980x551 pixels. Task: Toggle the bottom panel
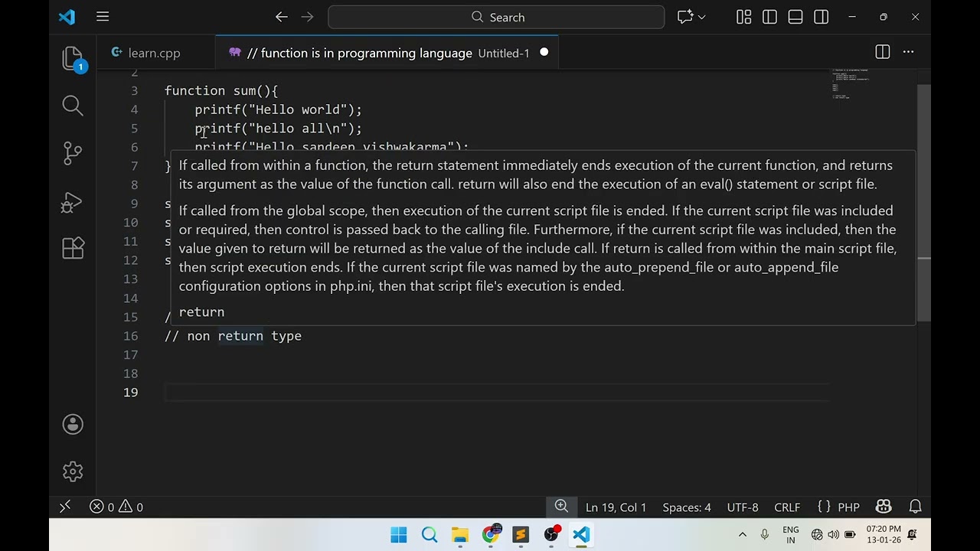coord(795,17)
